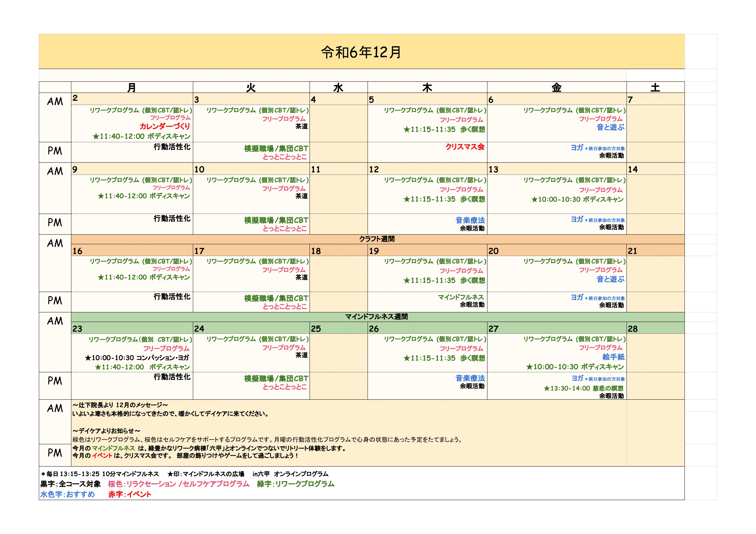Viewport: 756px width, 534px height.
Task: Click 模擬職場/集団CBT on December 17
Action: (x=276, y=298)
